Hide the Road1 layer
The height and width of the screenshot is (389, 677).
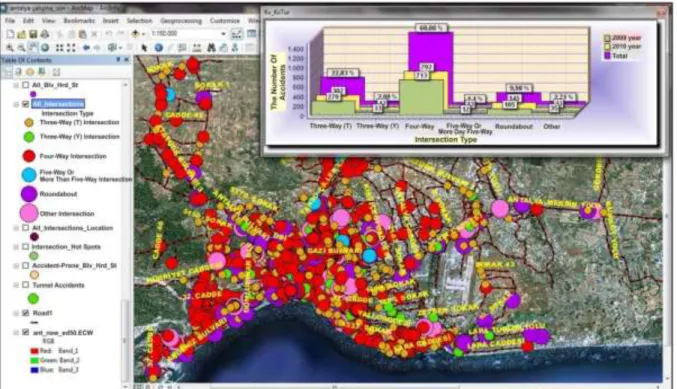pos(26,313)
